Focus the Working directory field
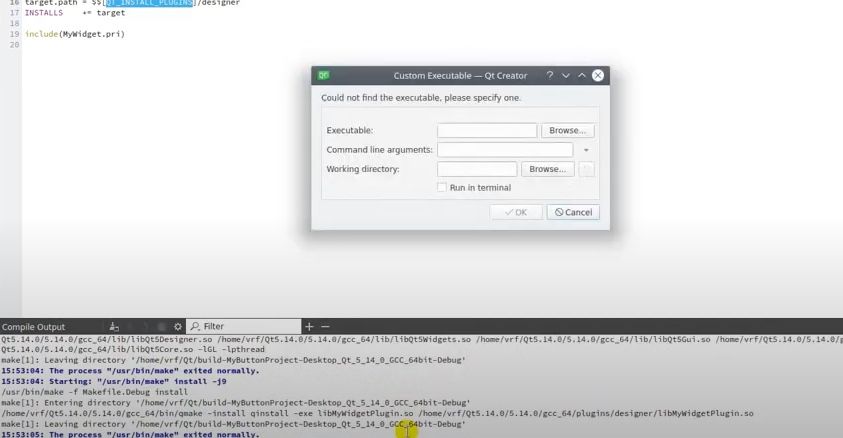843x438 pixels. pos(477,169)
